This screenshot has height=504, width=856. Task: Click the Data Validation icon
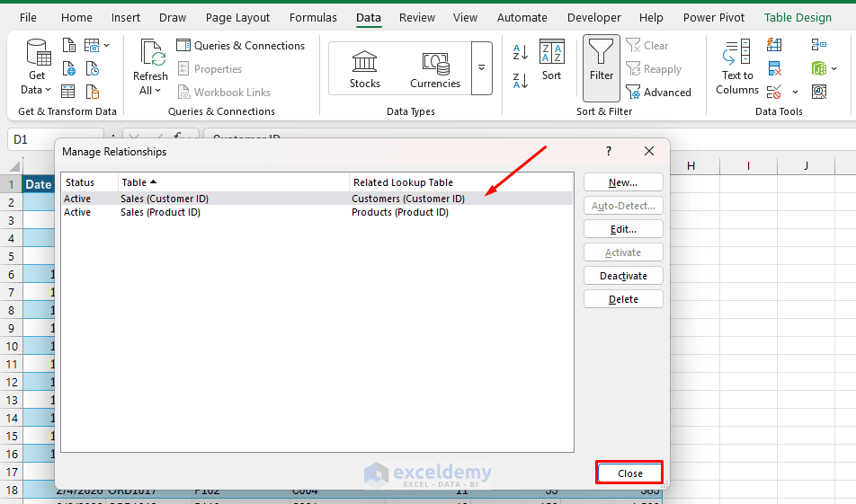click(x=774, y=92)
